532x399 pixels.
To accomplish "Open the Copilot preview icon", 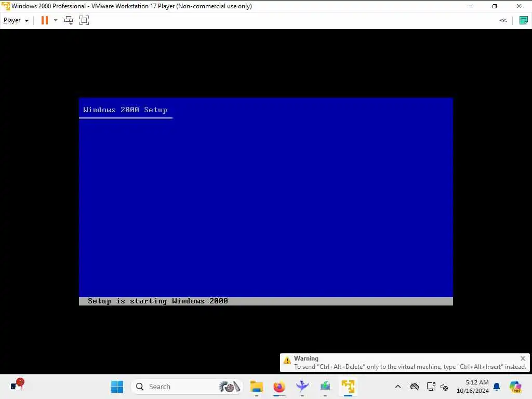I will [515, 387].
